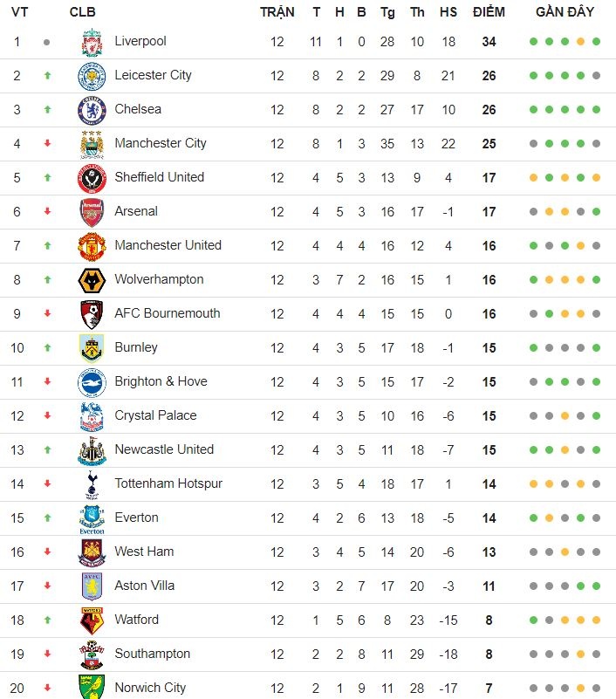Image resolution: width=616 pixels, height=699 pixels.
Task: Click Sheffield United's green up arrow
Action: [47, 178]
